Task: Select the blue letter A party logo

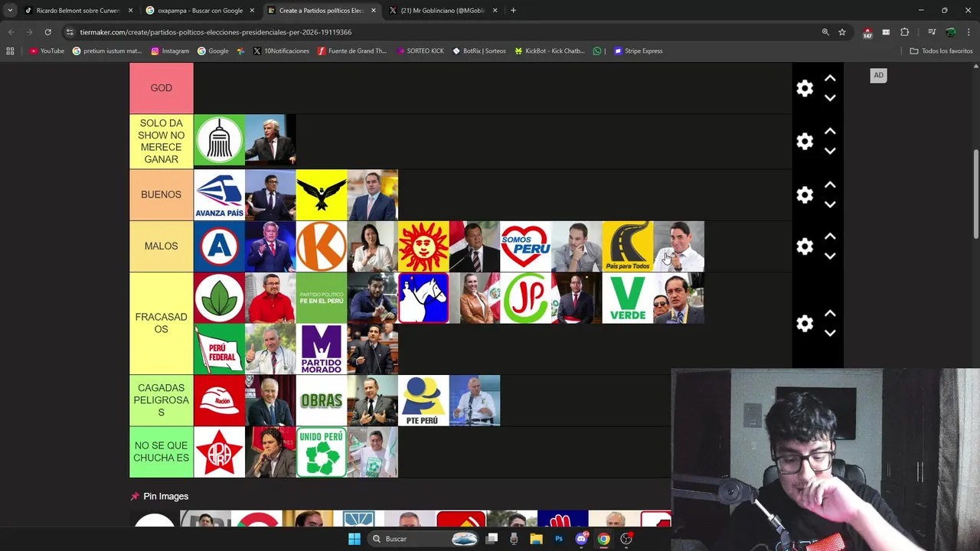Action: pyautogui.click(x=219, y=246)
